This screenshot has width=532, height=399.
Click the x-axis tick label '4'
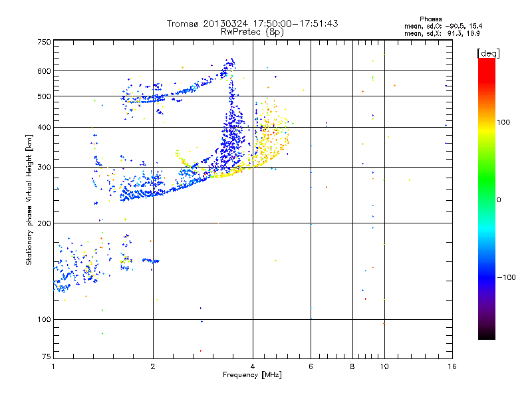pos(253,366)
